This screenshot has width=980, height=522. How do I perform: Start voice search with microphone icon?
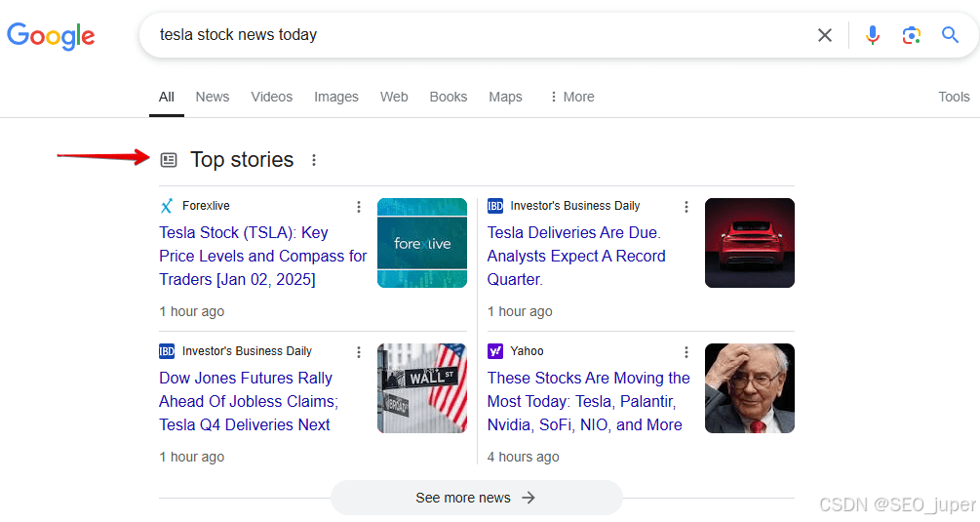[873, 35]
